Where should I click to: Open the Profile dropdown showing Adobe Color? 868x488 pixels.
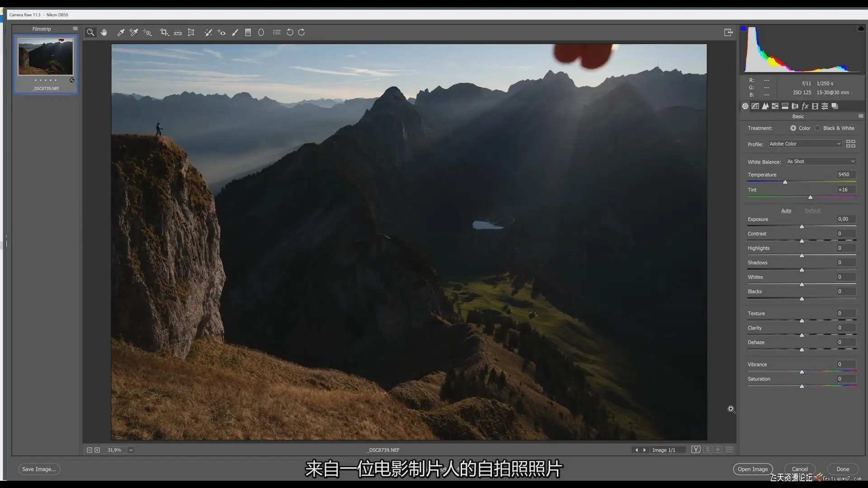[x=805, y=144]
